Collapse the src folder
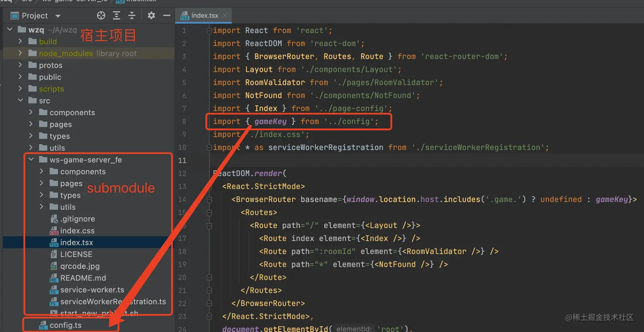Image resolution: width=644 pixels, height=332 pixels. 20,101
